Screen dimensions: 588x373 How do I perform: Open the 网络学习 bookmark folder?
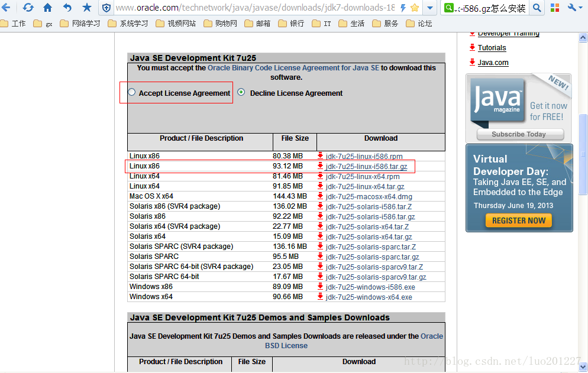tap(80, 24)
